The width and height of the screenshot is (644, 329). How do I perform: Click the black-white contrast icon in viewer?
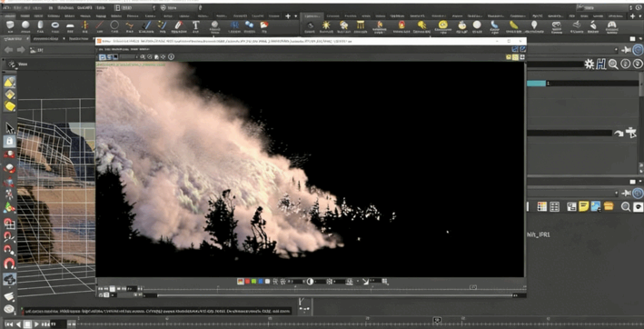click(x=310, y=282)
